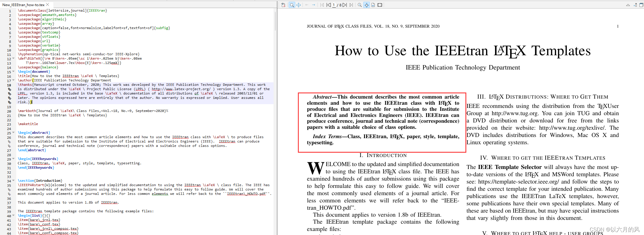Select the magnifier tool in PDF toolbar

[x=292, y=5]
